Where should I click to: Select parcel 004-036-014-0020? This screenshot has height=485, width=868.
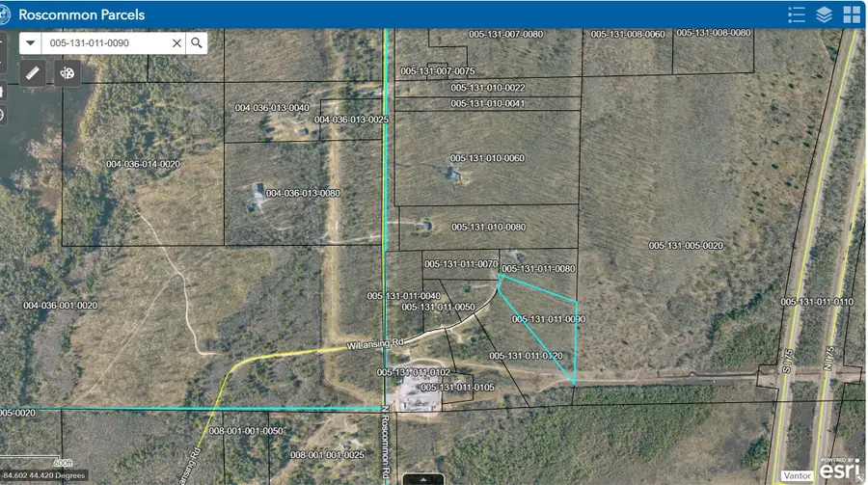(143, 165)
